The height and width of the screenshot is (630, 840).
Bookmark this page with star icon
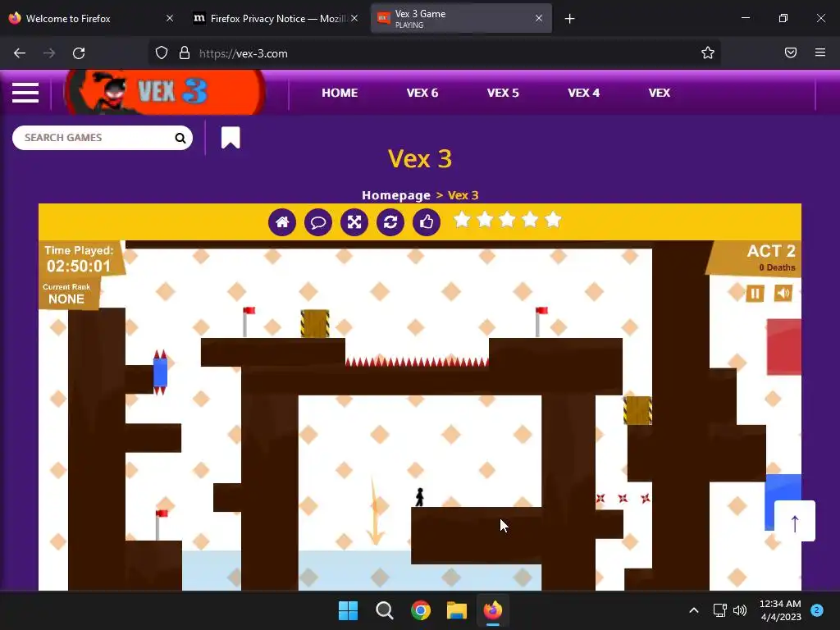click(x=708, y=52)
